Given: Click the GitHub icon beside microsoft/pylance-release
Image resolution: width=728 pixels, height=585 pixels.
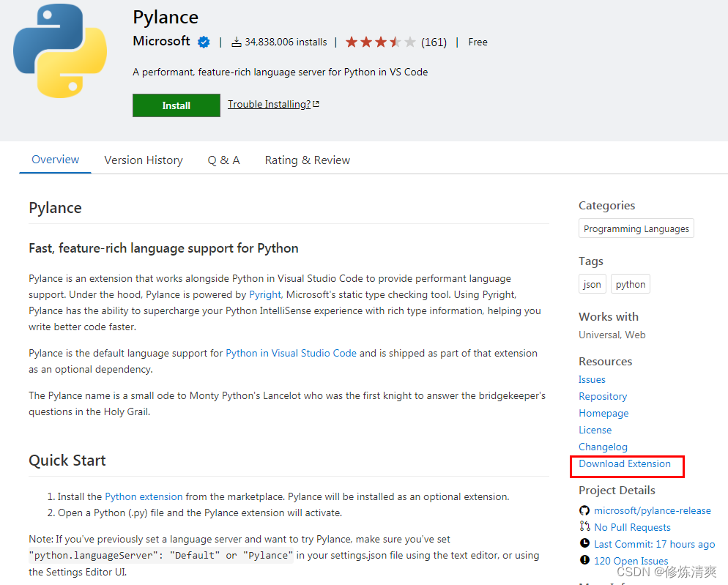Looking at the screenshot, I should coord(584,511).
